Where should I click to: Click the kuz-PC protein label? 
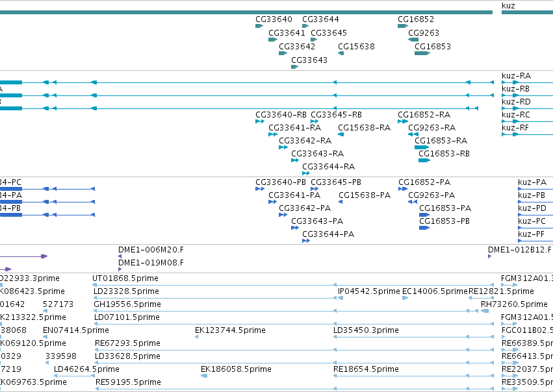[532, 221]
